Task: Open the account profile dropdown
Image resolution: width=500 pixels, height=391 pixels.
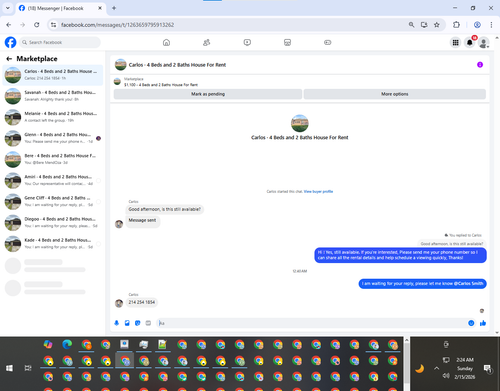Action: (484, 42)
